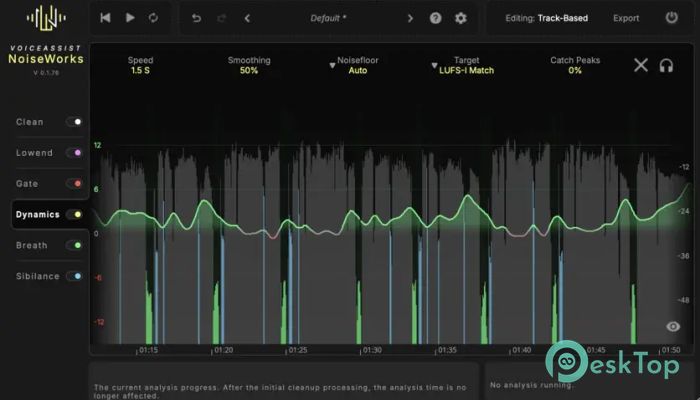Expand the Noisefloor dropdown arrow
Screen dimensions: 700x400
332,66
